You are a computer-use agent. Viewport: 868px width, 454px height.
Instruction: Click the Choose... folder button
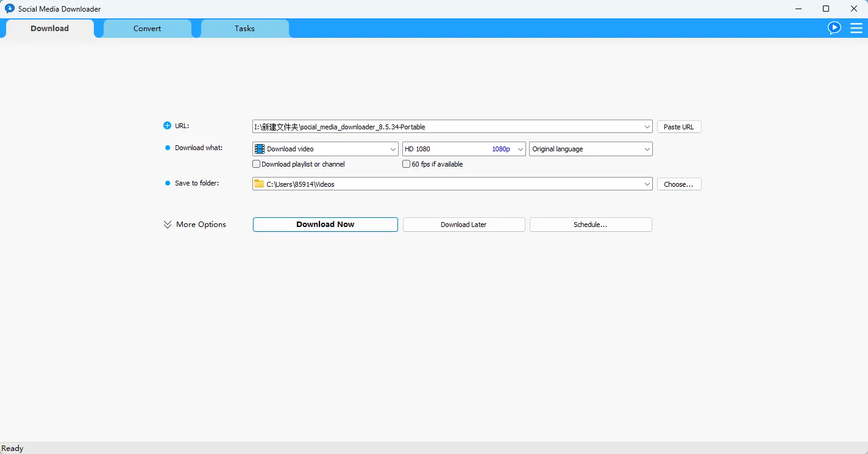point(679,184)
